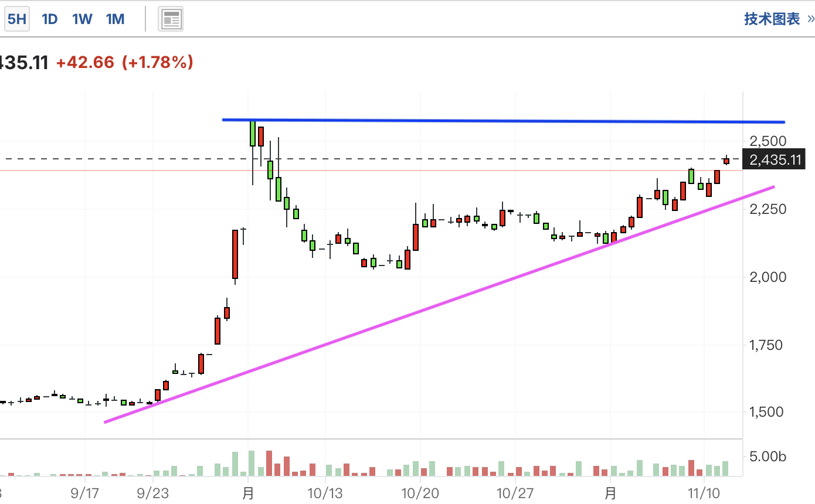Open the chart layout icon
This screenshot has height=504, width=815.
(171, 19)
